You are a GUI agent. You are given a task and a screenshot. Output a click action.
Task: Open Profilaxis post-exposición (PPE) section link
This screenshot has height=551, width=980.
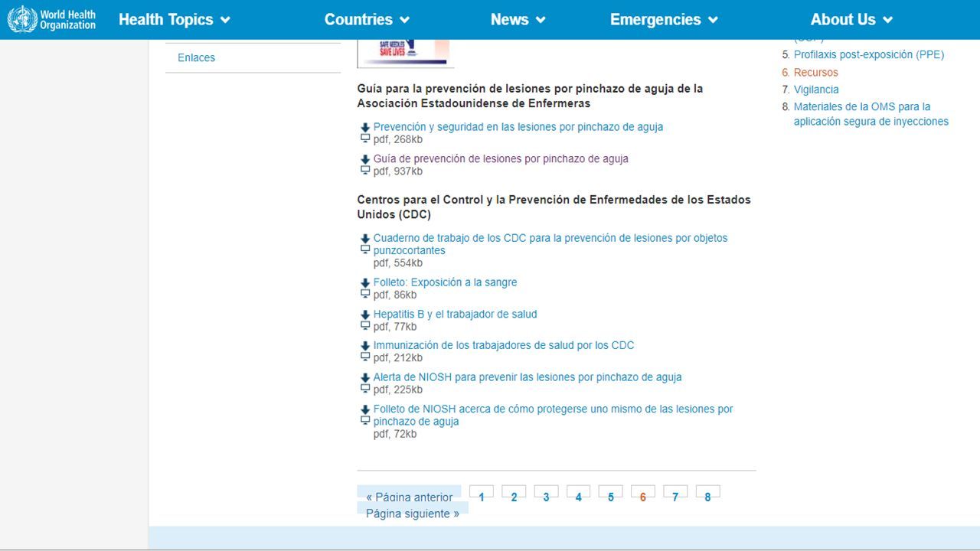[x=869, y=55]
